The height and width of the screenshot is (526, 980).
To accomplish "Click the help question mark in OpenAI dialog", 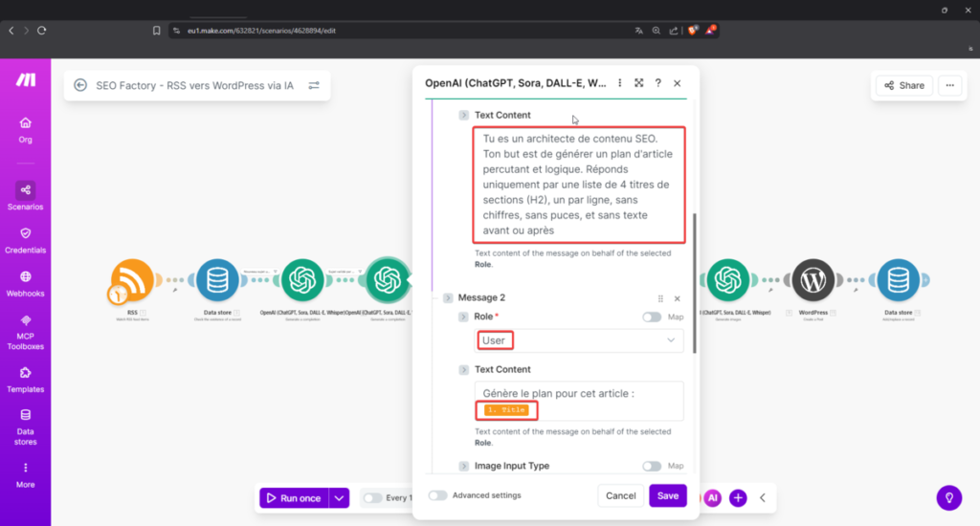I will pos(657,83).
